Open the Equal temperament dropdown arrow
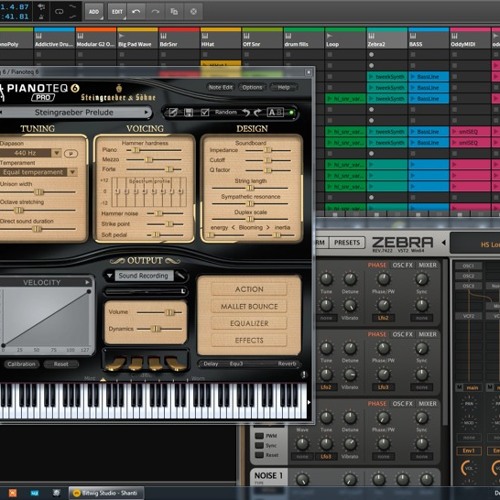Image resolution: width=500 pixels, height=500 pixels. (72, 172)
